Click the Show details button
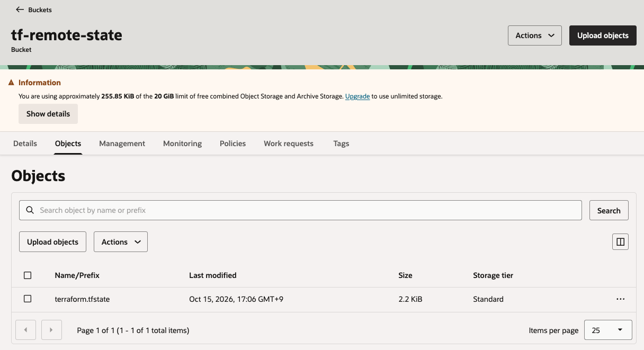This screenshot has height=350, width=644. [48, 114]
